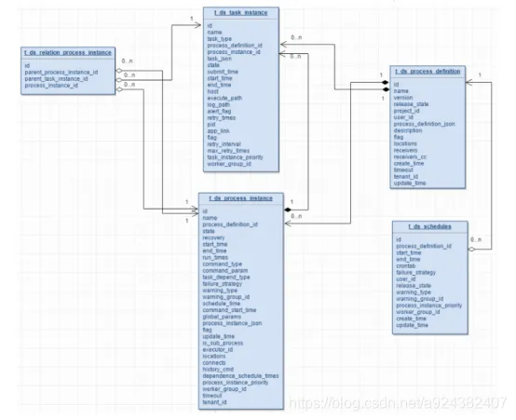Select the t_ds_relation_process_instance table title

click(68, 53)
